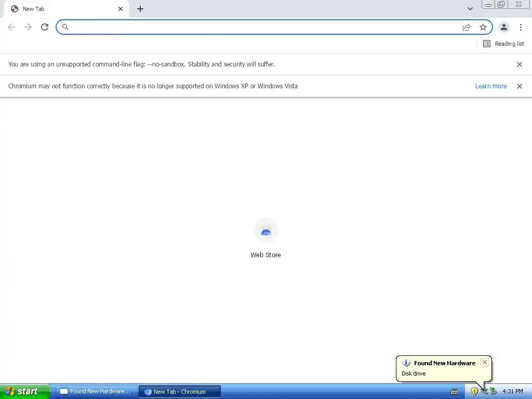Open the Reading list
This screenshot has width=532, height=399.
click(503, 44)
